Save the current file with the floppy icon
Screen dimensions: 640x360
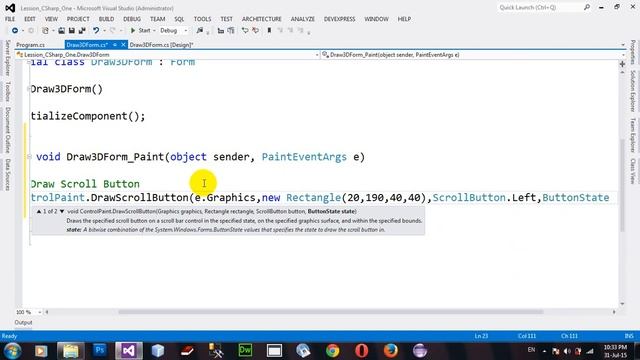pyautogui.click(x=71, y=31)
